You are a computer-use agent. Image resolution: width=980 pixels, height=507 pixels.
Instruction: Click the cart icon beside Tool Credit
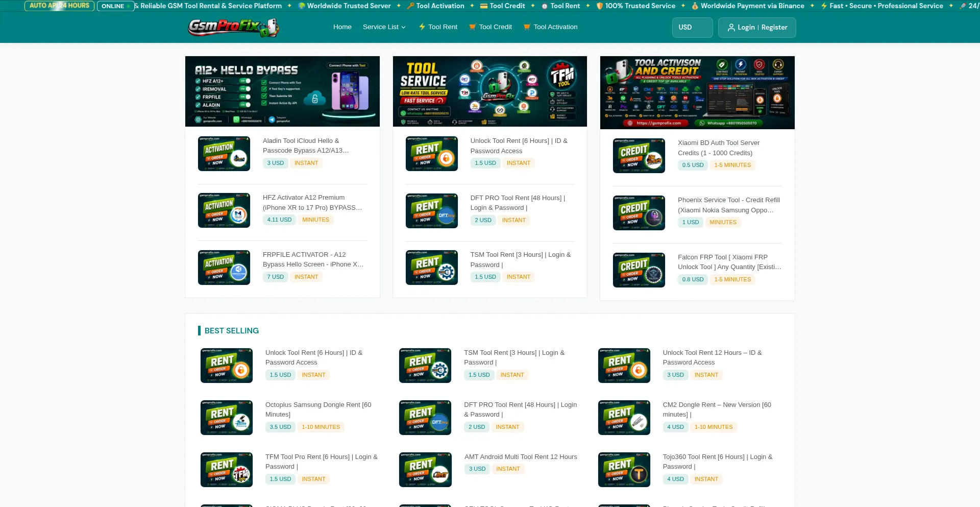pyautogui.click(x=473, y=27)
